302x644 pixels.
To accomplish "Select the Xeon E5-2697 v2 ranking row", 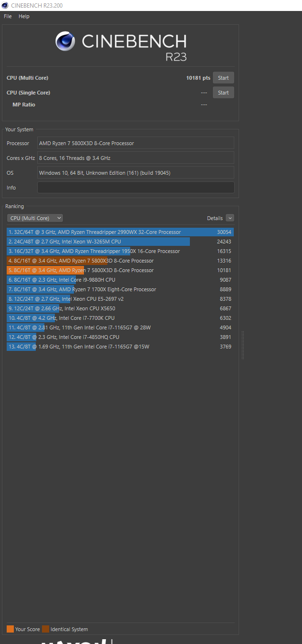I will (x=120, y=299).
